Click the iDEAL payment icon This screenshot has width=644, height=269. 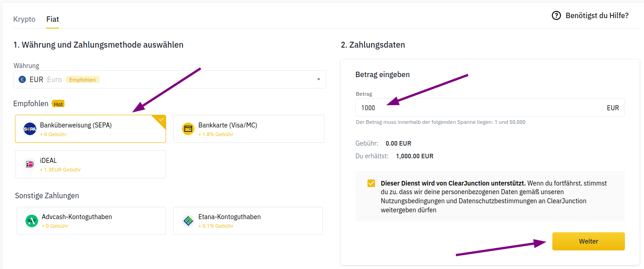point(30,164)
